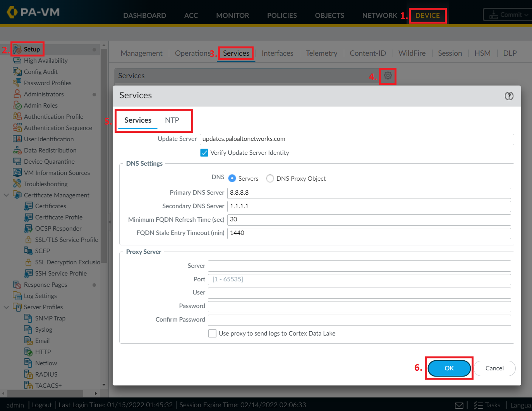Click OK to save Services settings
The width and height of the screenshot is (532, 411).
(x=449, y=368)
